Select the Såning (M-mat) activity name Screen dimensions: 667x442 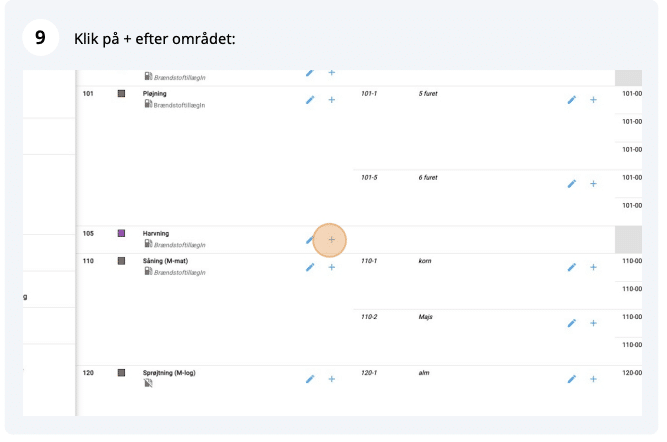165,261
